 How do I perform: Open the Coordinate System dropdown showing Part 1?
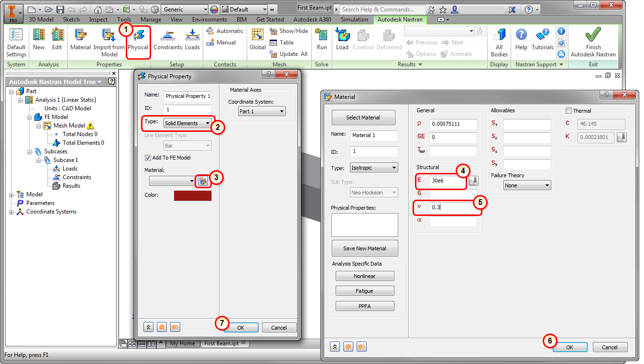click(x=262, y=111)
